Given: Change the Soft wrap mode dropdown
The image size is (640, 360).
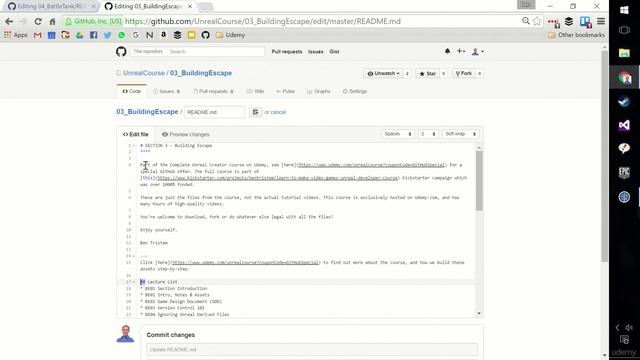Looking at the screenshot, I should pyautogui.click(x=460, y=134).
